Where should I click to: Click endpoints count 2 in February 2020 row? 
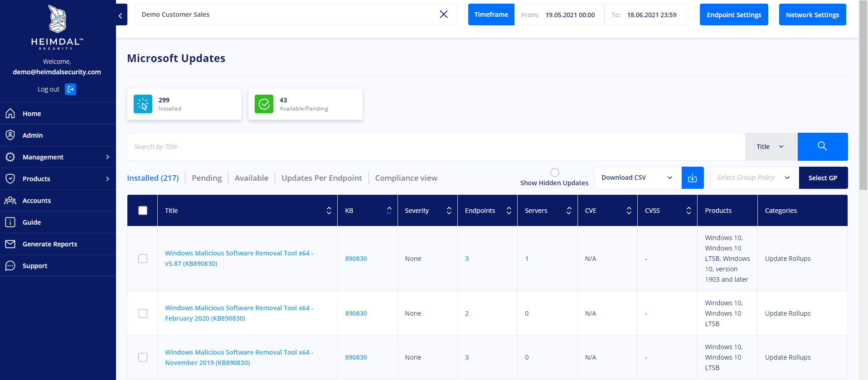pos(467,313)
